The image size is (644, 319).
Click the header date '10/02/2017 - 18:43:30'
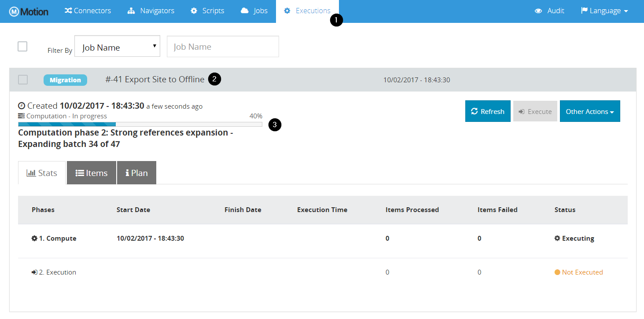click(x=416, y=80)
